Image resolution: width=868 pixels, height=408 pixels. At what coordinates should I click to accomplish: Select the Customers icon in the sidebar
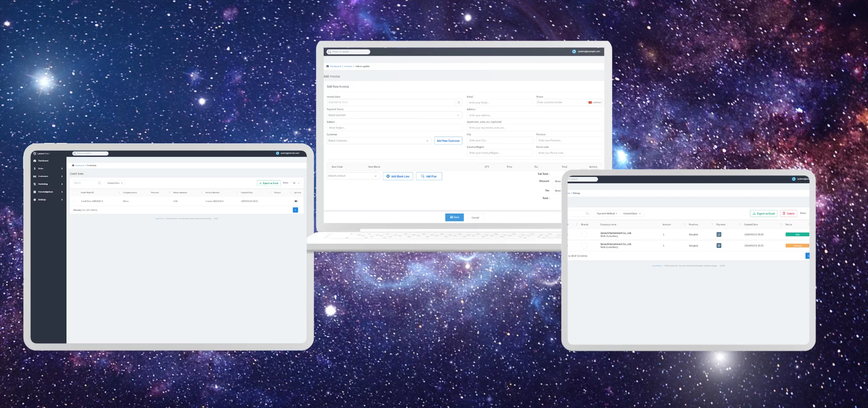35,176
